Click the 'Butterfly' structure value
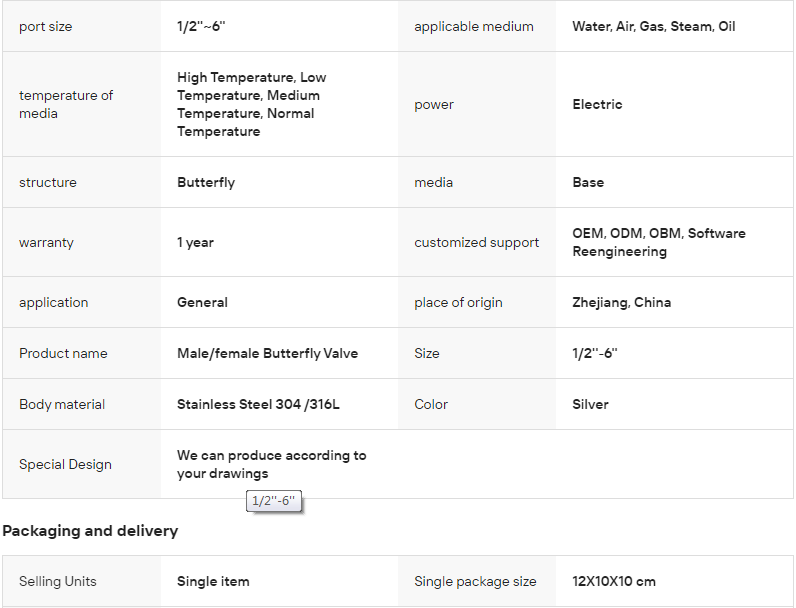 (x=206, y=182)
